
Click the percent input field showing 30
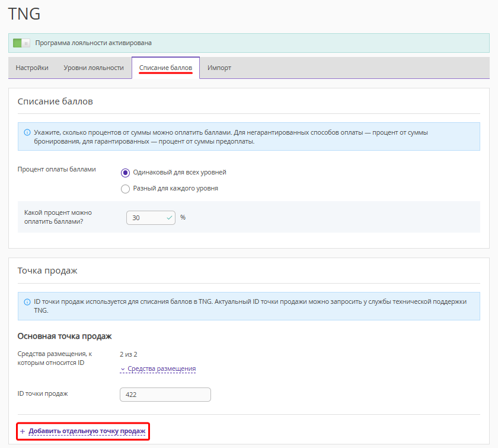(x=146, y=218)
